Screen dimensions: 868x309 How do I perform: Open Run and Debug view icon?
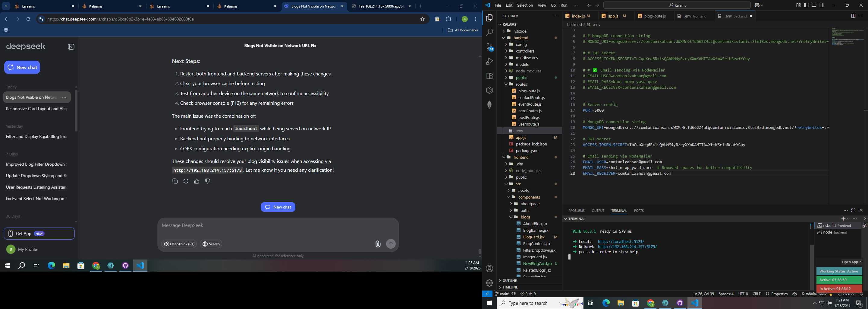[x=489, y=61]
